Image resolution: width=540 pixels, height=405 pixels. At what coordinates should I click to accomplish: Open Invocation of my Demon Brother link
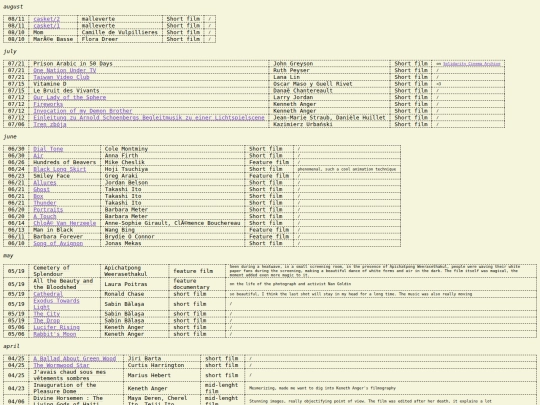point(83,111)
